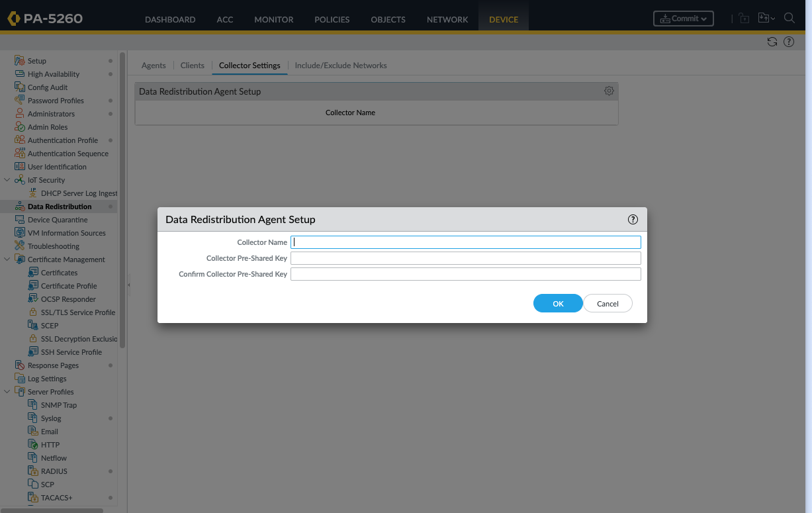
Task: Confirm the dialog with OK
Action: click(558, 303)
